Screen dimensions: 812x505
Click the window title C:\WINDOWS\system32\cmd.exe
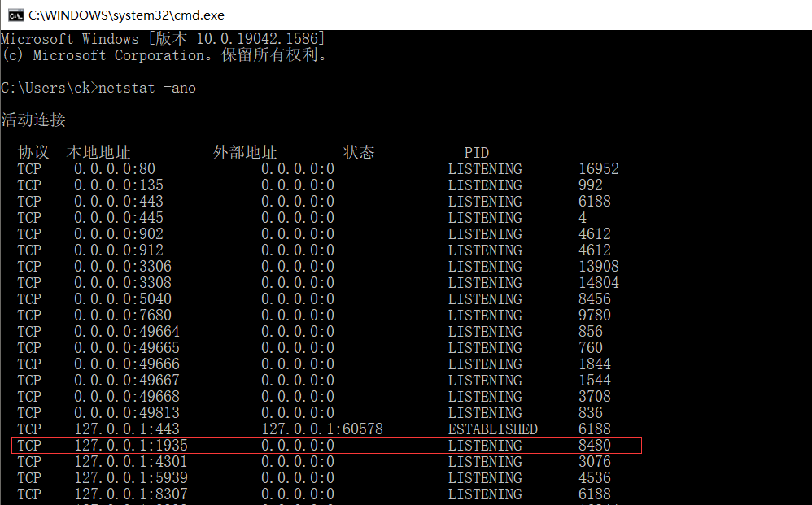[126, 15]
